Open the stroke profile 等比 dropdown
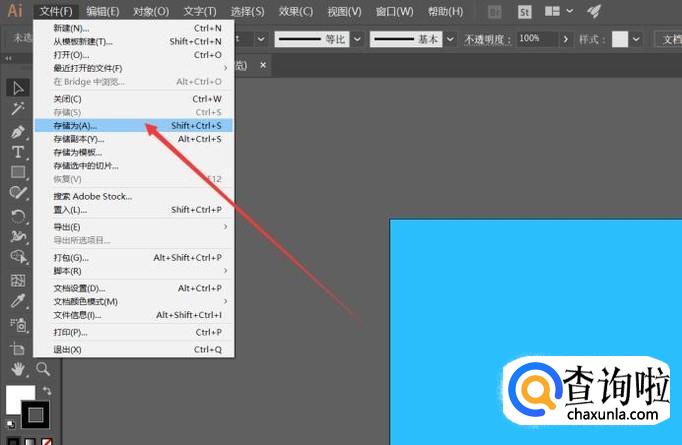Image resolution: width=682 pixels, height=445 pixels. (357, 40)
